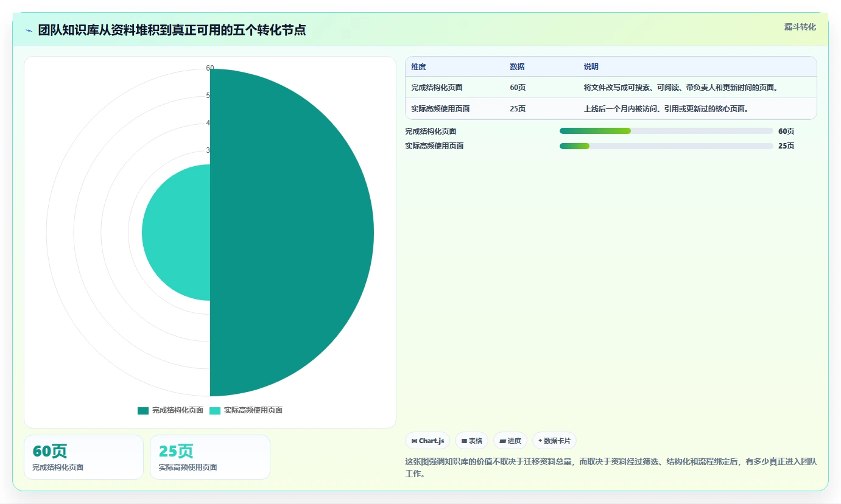This screenshot has height=504, width=841.
Task: Click the 维度 table column header
Action: 418,67
